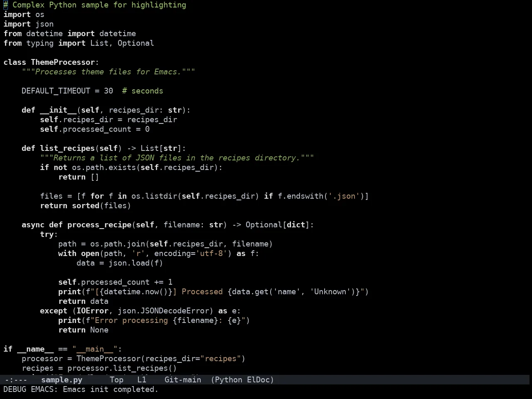Click 'from datetime import datetime' line
This screenshot has height=399, width=532.
click(69, 34)
